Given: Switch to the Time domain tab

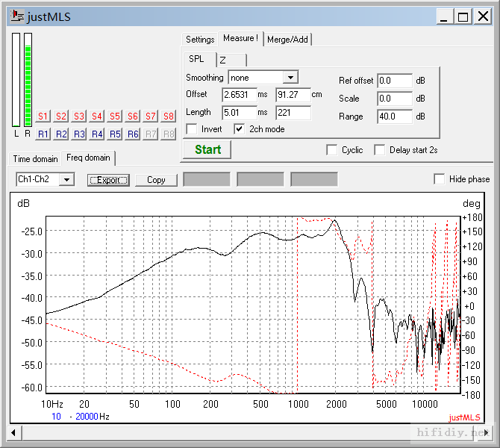Looking at the screenshot, I should 35,158.
